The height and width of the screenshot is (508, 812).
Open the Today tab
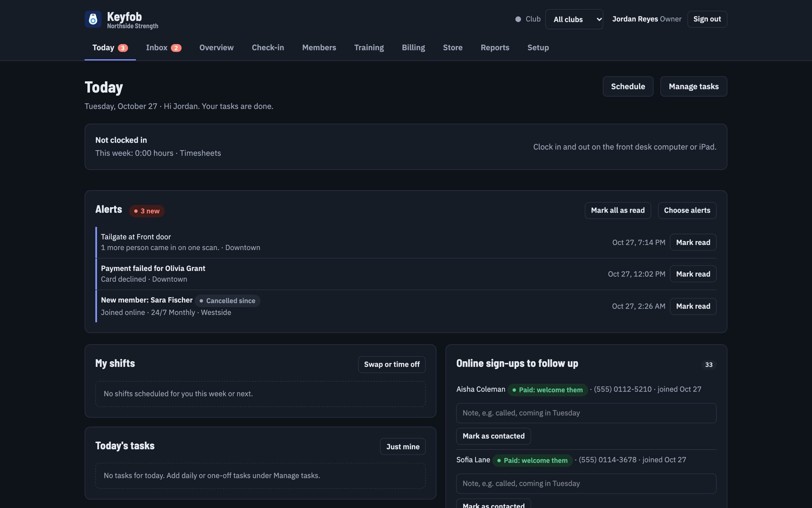[x=110, y=47]
